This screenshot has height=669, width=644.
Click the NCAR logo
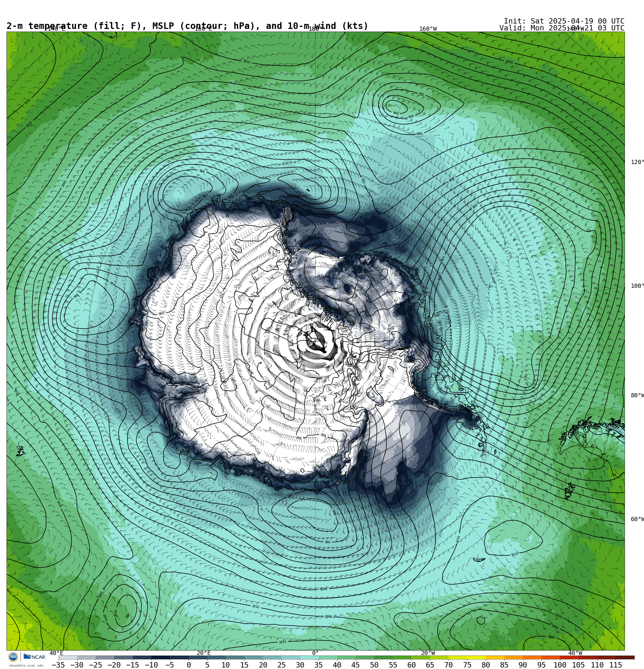tap(35, 657)
